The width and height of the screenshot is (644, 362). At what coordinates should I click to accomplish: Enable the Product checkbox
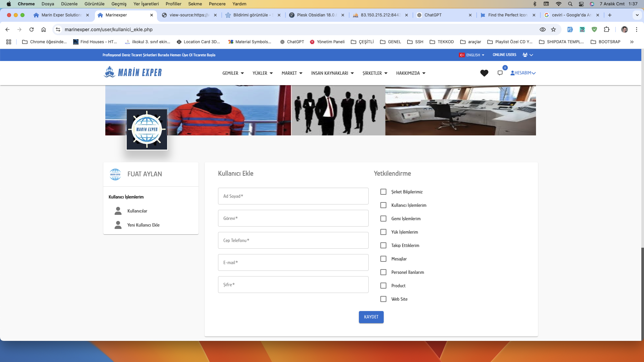383,286
